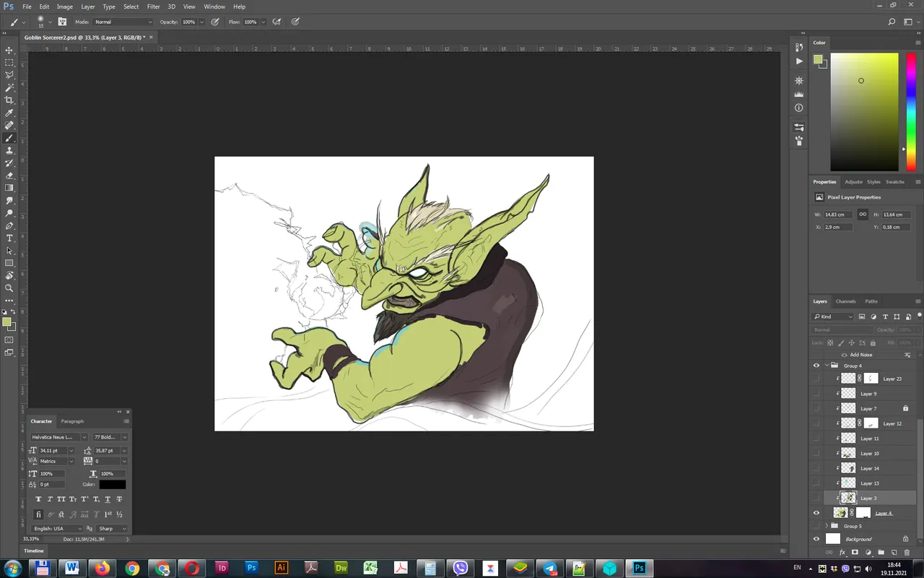
Task: Collapse the Group 4 folder
Action: [x=827, y=366]
